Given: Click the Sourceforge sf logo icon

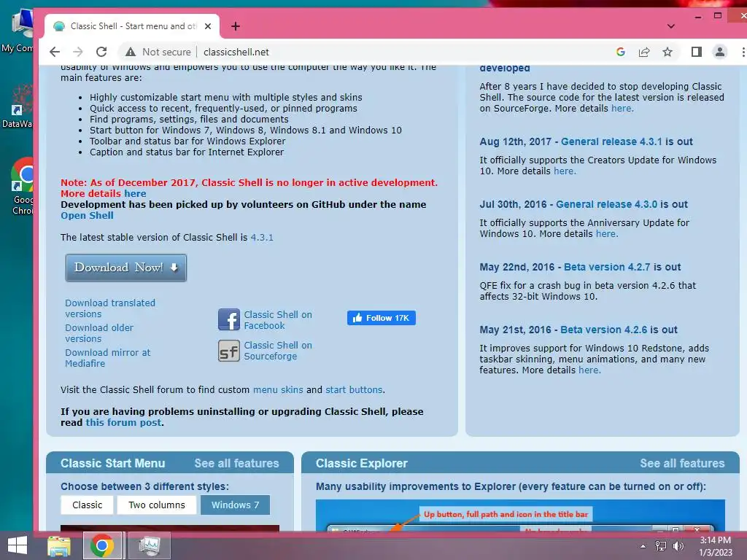Looking at the screenshot, I should 228,351.
